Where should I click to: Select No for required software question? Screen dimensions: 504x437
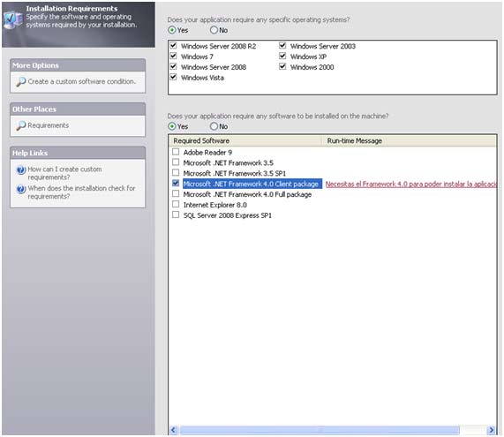214,126
